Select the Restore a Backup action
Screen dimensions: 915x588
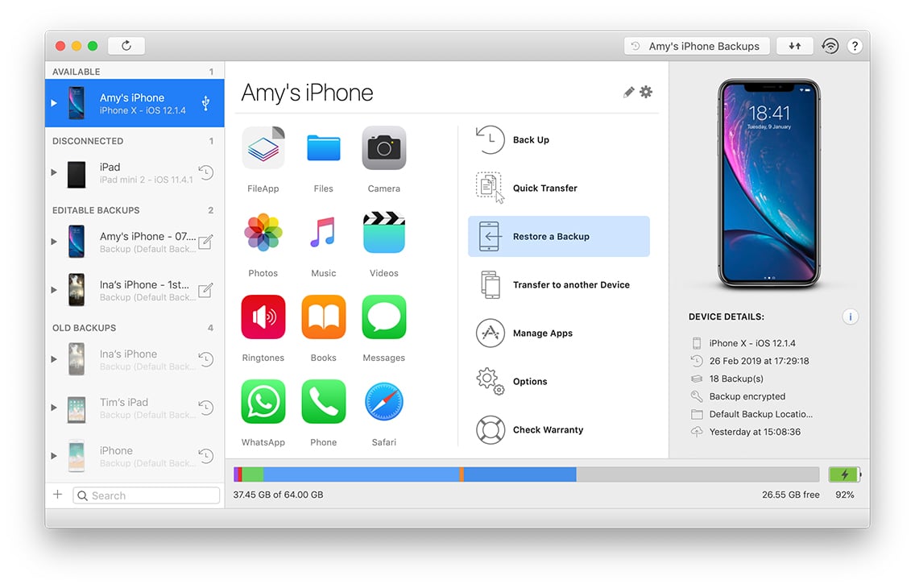click(559, 236)
